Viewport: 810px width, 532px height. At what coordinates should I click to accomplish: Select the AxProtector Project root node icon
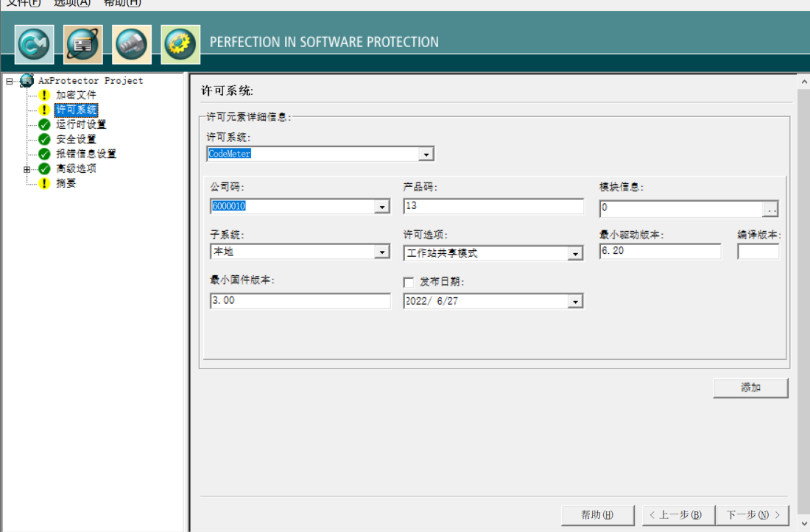27,80
